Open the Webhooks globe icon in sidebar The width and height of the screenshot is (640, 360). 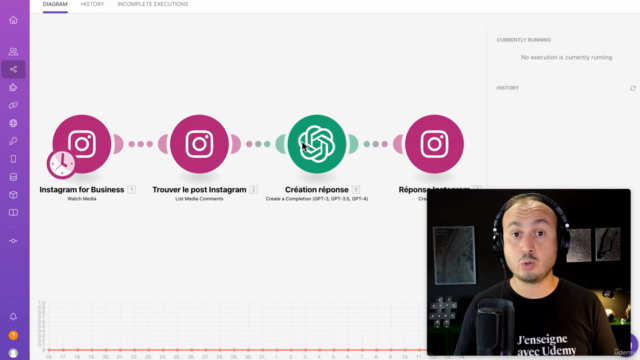tap(13, 123)
